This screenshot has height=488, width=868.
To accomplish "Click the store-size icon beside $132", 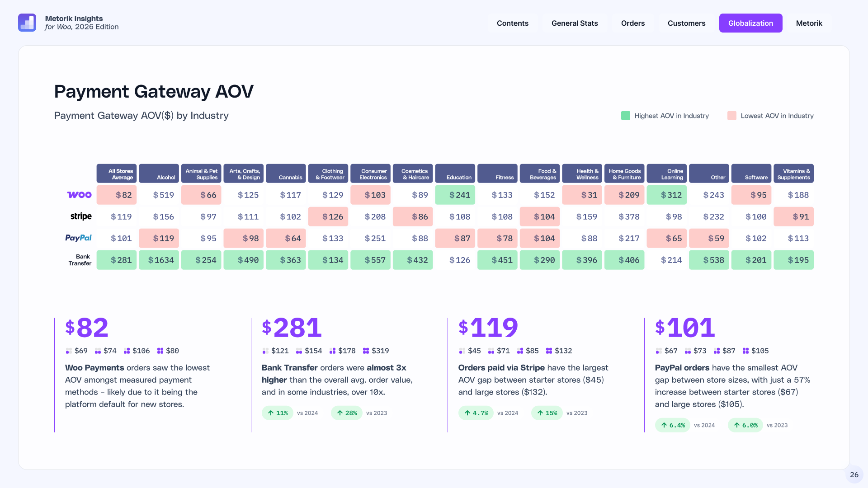I will click(549, 351).
